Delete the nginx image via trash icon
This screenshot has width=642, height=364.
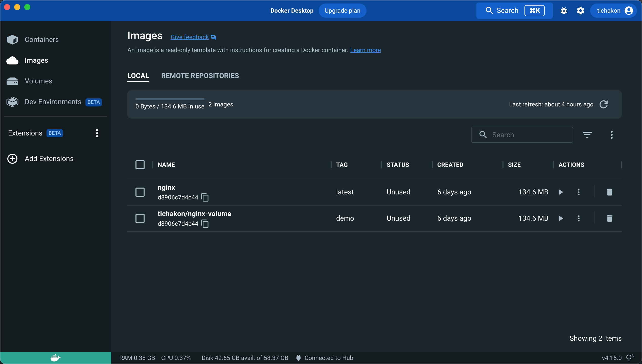pos(609,192)
